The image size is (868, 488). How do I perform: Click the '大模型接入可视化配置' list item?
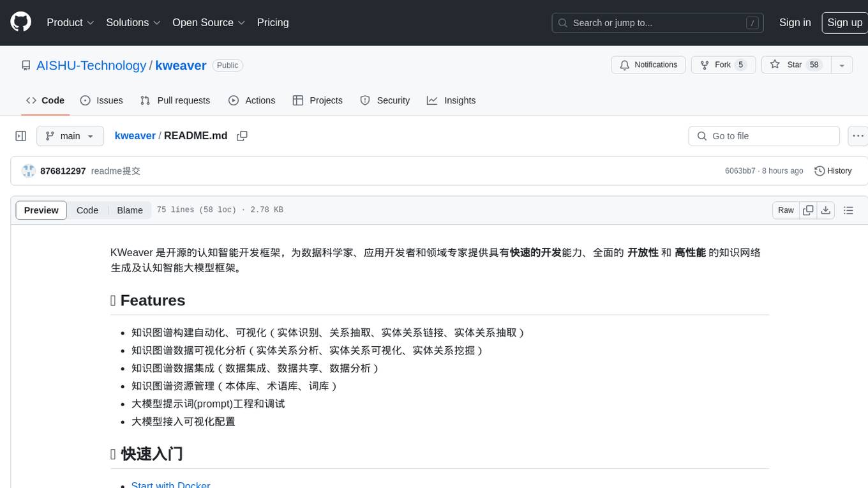183,422
